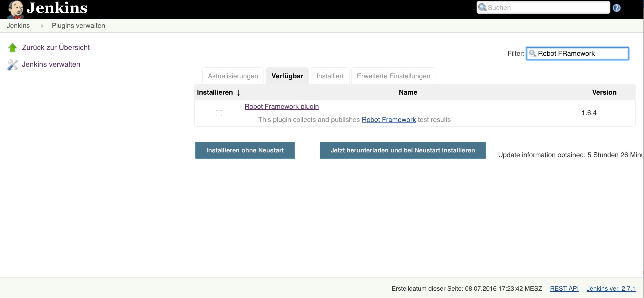Select the Erweiterte Einstellungen tab
The width and height of the screenshot is (644, 298).
pyautogui.click(x=393, y=76)
